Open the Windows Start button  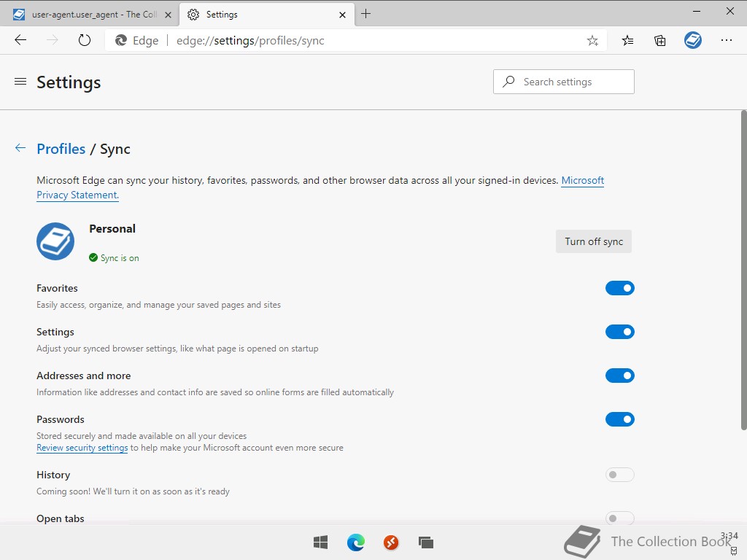[x=321, y=542]
